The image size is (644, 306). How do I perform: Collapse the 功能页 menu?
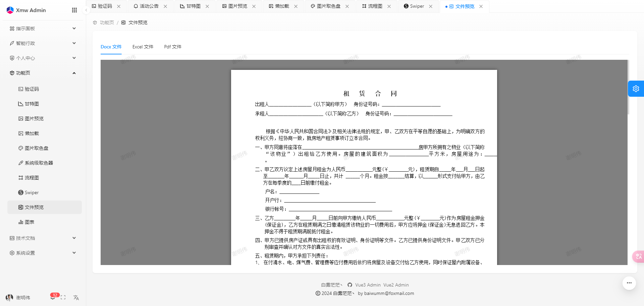pyautogui.click(x=43, y=73)
